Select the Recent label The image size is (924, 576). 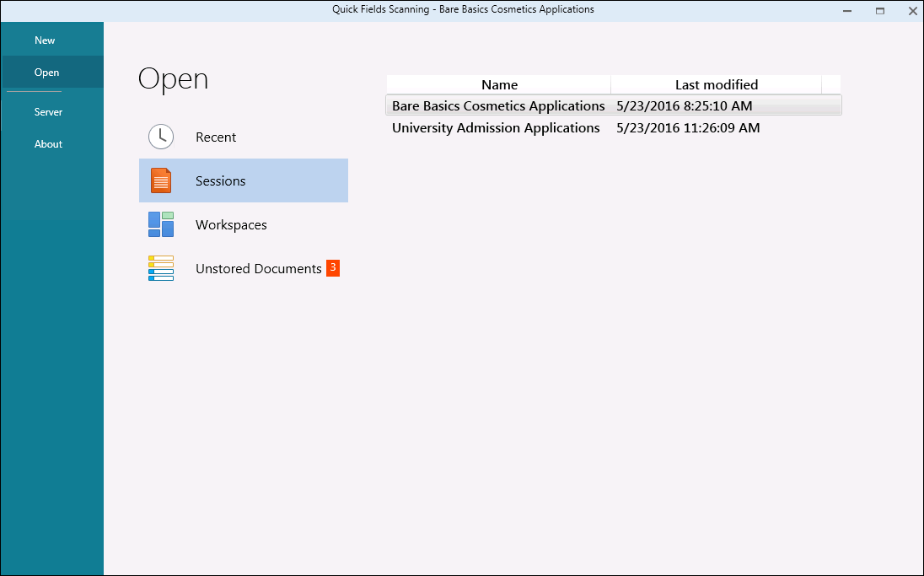(216, 137)
